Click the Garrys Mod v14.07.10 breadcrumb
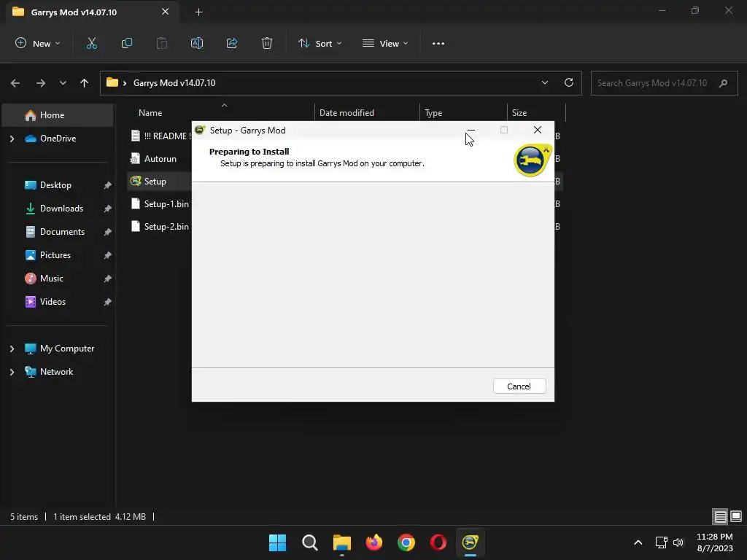The width and height of the screenshot is (747, 560). point(174,83)
